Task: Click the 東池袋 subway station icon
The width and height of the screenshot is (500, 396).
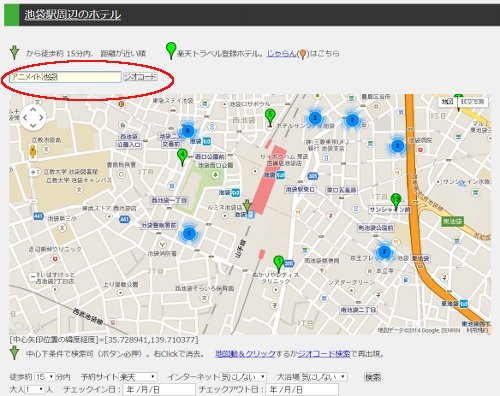Action: pos(464,304)
